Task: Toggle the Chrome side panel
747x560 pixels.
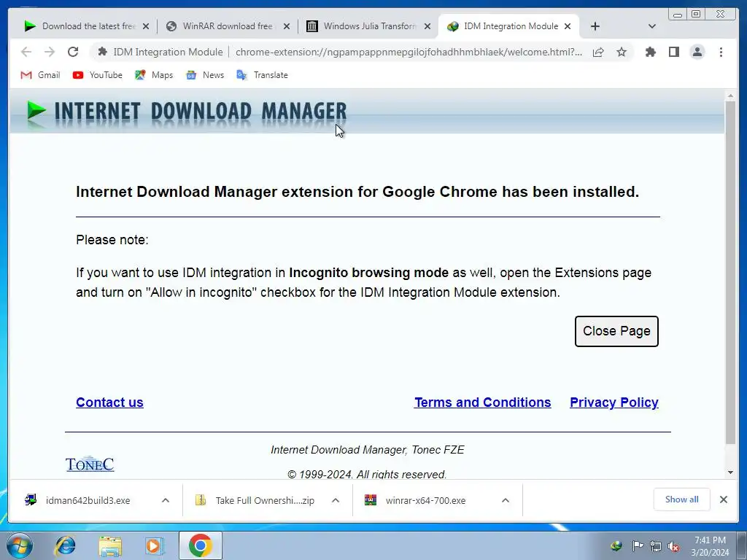Action: 673,52
